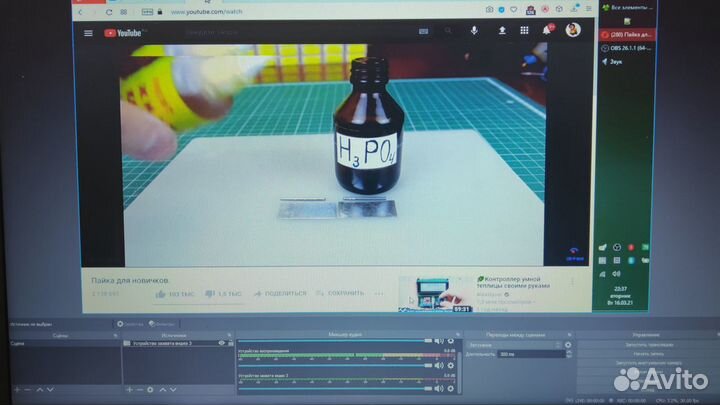Adjust the Устройство воспроизведения volume slider

point(335,366)
